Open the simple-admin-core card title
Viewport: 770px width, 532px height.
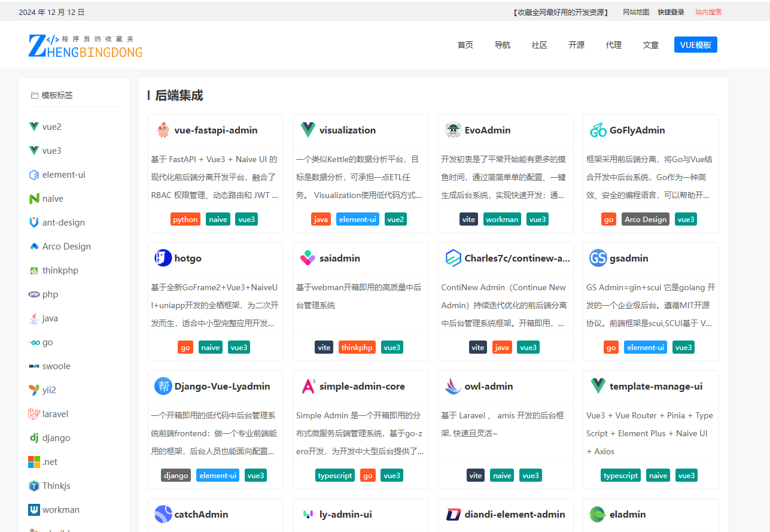[362, 387]
